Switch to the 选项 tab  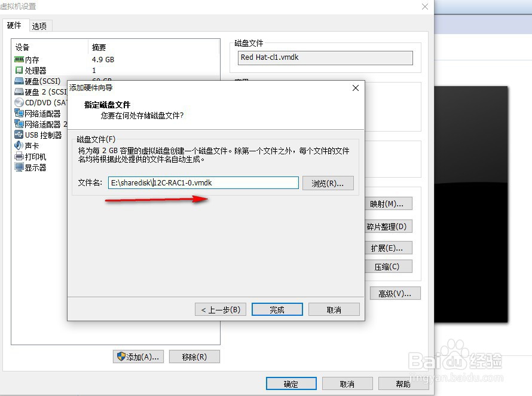(39, 26)
